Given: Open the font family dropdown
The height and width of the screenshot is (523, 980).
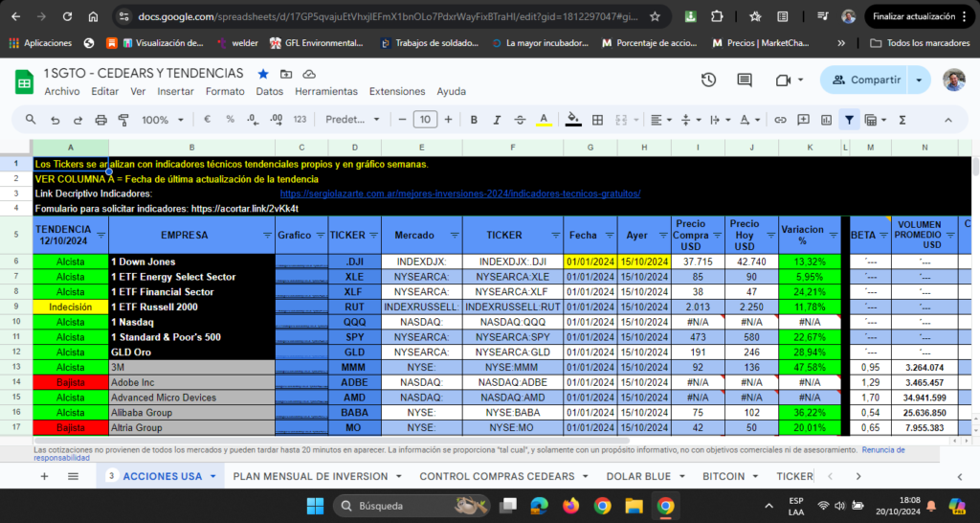Looking at the screenshot, I should pyautogui.click(x=350, y=120).
